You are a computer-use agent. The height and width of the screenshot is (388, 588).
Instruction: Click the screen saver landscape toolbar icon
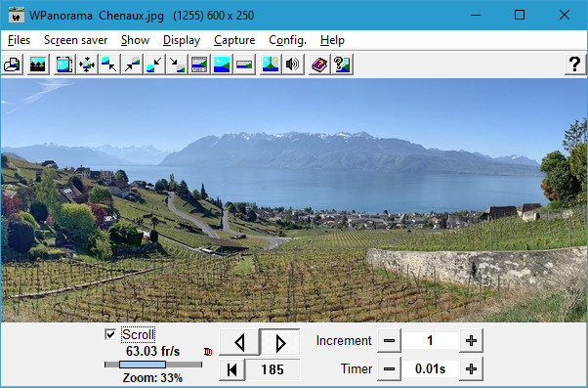tap(38, 65)
